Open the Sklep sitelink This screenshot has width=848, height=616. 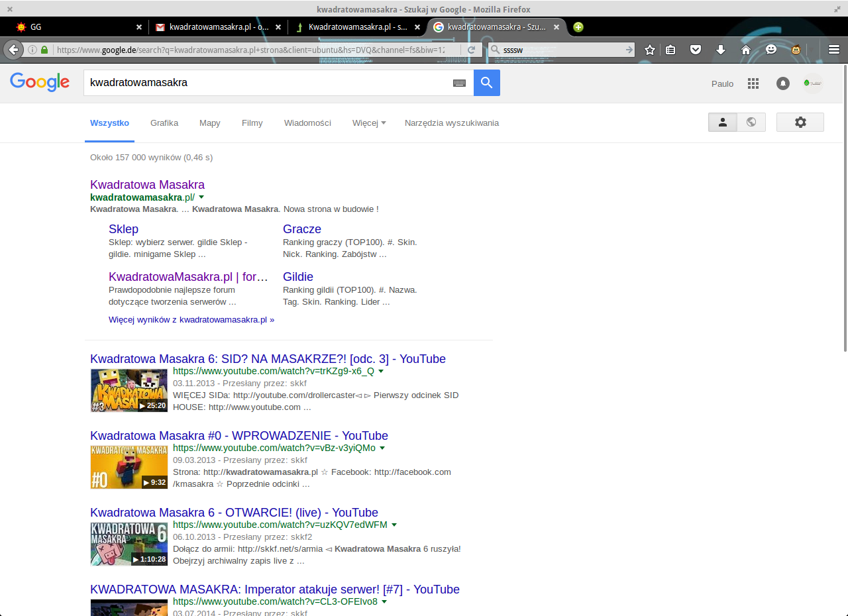point(123,229)
